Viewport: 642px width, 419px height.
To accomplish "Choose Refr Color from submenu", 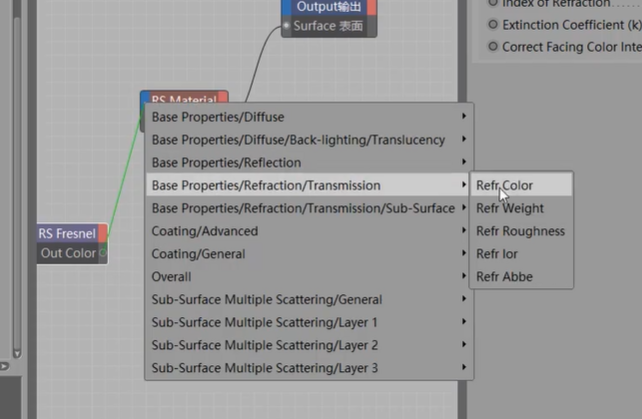I will point(521,185).
